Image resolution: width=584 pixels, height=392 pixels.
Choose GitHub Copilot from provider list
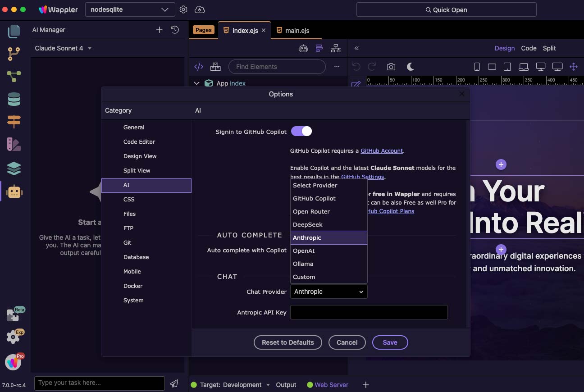tap(328, 198)
